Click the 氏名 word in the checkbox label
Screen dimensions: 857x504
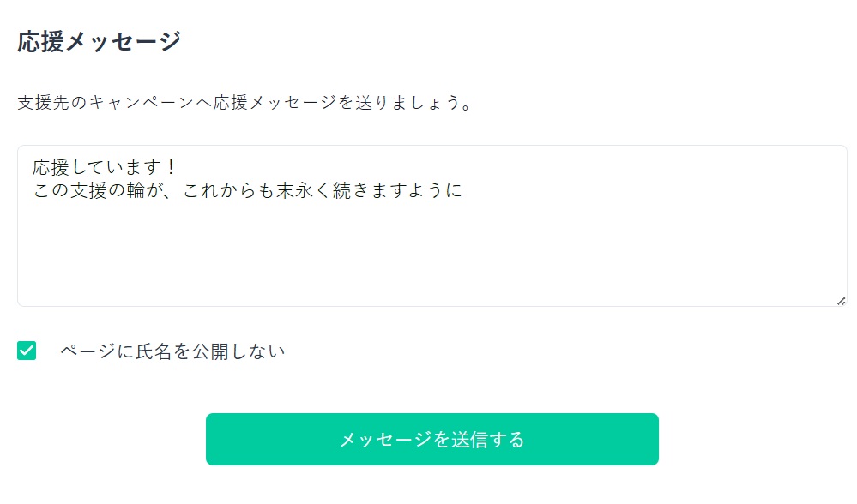point(154,351)
